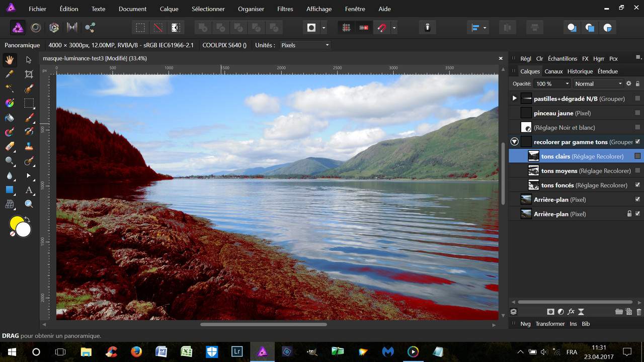Click the yellow primary color swatch

coord(17,223)
